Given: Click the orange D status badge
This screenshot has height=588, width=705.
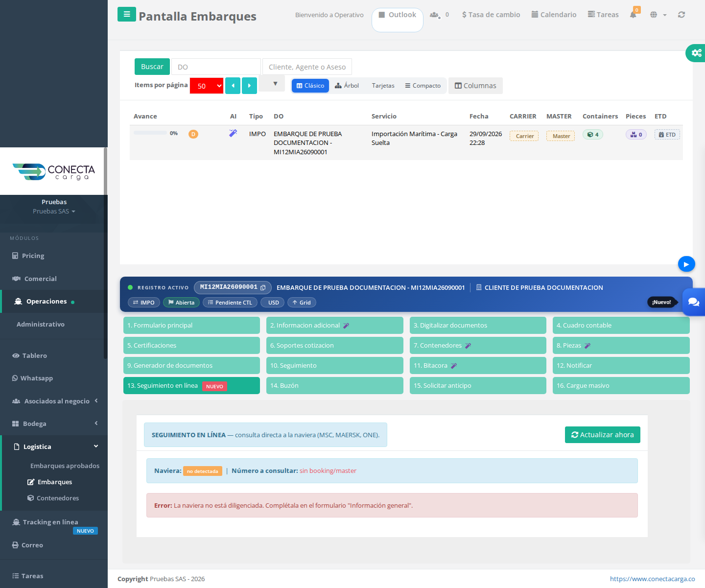Looking at the screenshot, I should pos(193,134).
